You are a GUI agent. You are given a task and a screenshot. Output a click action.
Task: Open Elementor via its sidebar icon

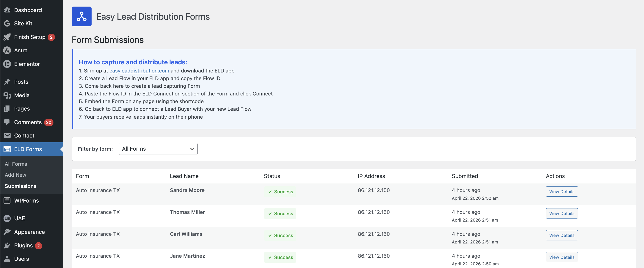pyautogui.click(x=7, y=64)
